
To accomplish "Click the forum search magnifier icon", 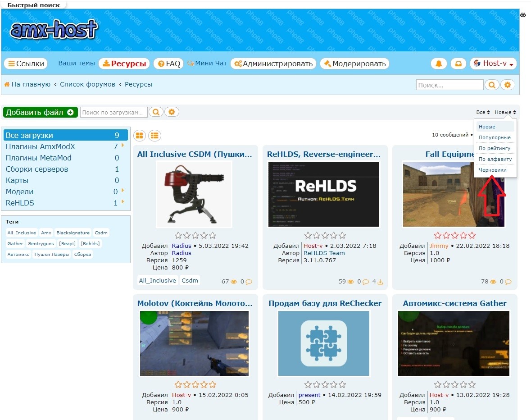I will click(492, 85).
